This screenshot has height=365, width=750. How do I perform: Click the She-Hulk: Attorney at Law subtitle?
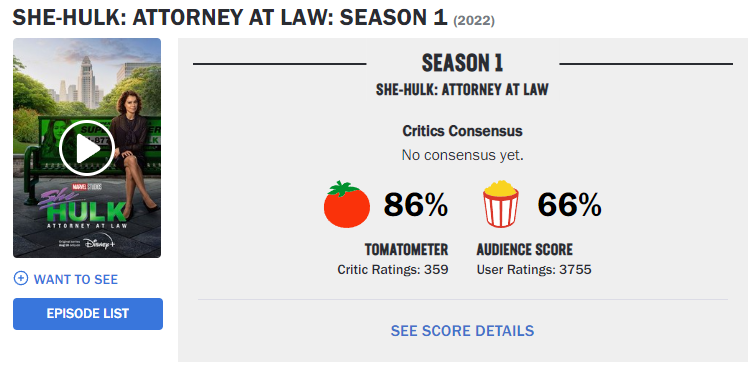click(462, 90)
